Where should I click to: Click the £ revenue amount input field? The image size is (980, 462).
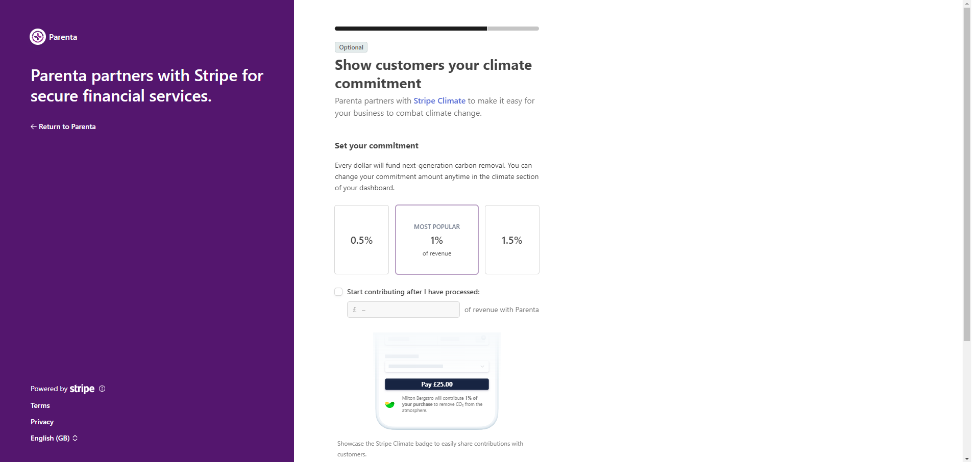[403, 310]
